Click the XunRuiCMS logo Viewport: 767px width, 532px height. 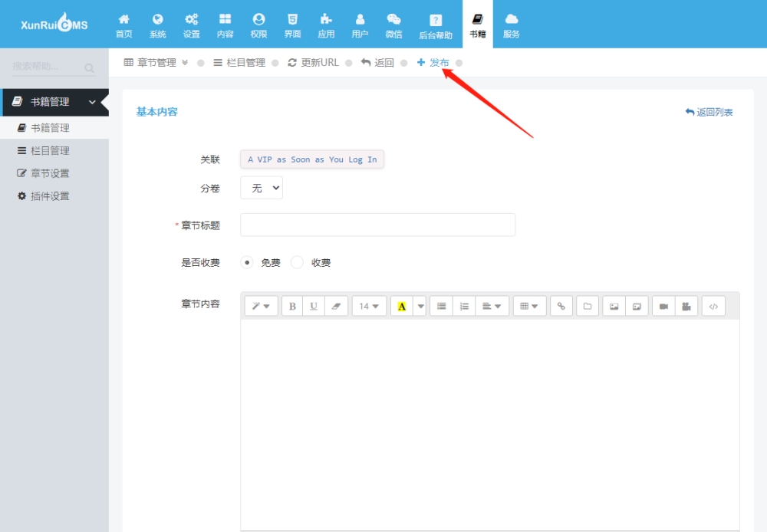coord(54,23)
